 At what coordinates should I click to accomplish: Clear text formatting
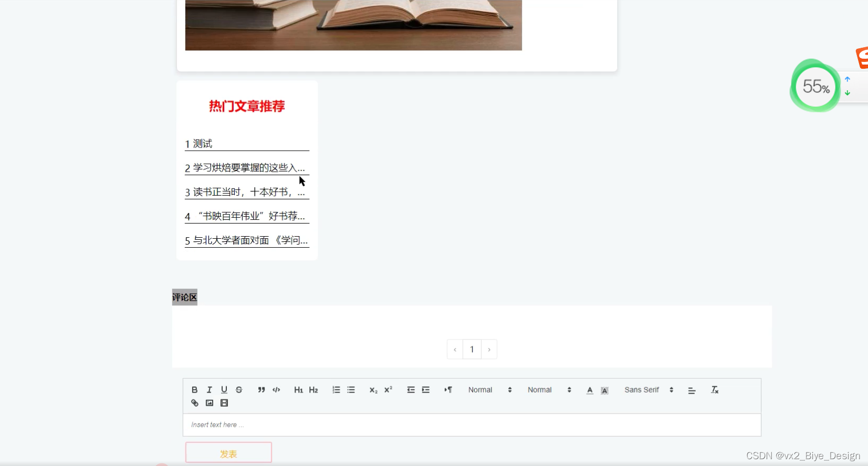tap(715, 390)
